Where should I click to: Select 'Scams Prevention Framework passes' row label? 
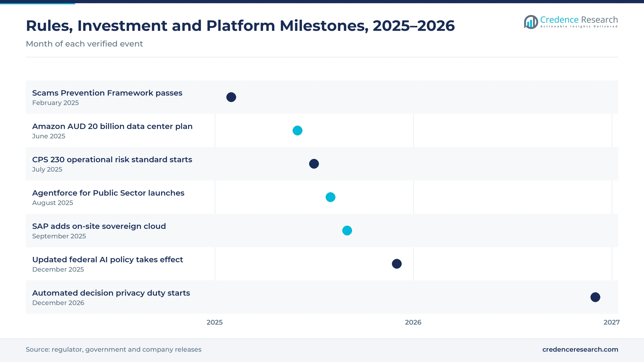click(x=107, y=93)
